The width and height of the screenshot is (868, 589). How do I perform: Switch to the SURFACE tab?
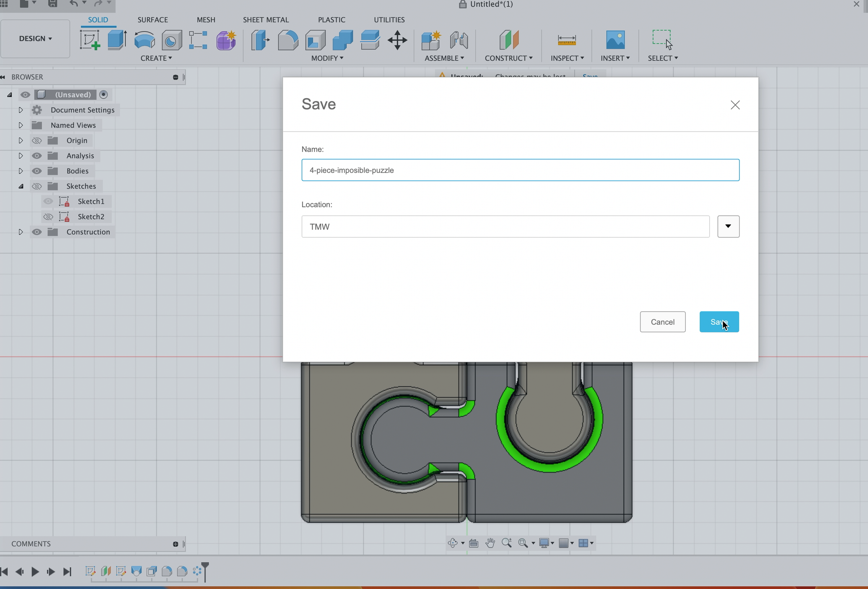tap(152, 20)
